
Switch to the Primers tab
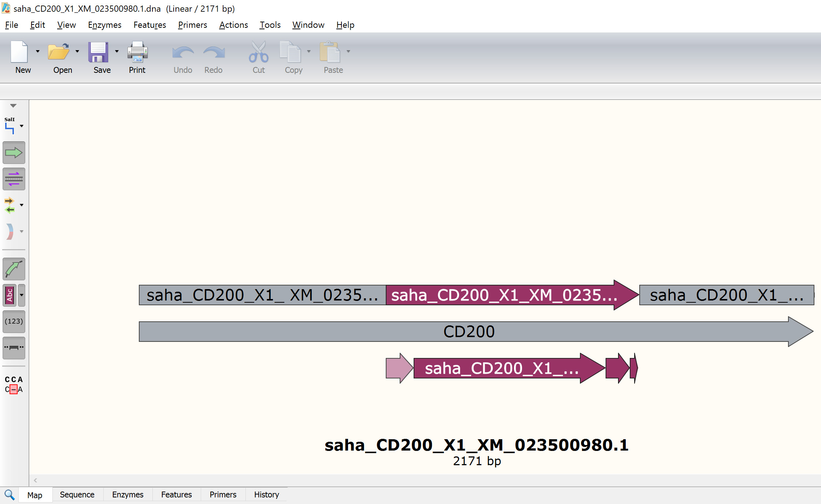pyautogui.click(x=223, y=494)
